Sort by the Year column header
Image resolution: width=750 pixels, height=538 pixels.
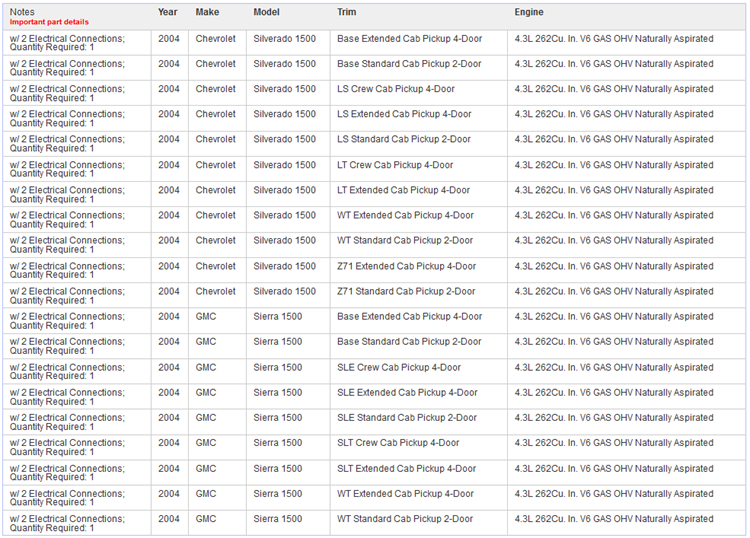pyautogui.click(x=168, y=12)
